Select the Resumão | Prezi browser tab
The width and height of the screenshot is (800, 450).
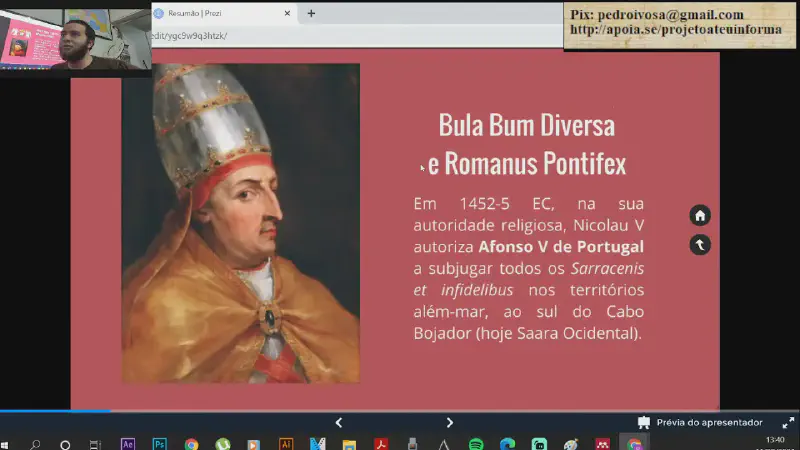click(x=222, y=13)
